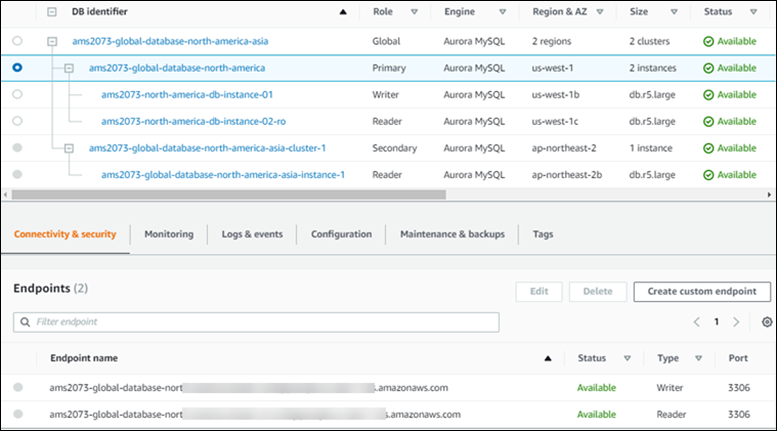
Task: Collapse all rows via DB identifier header box
Action: pyautogui.click(x=52, y=12)
